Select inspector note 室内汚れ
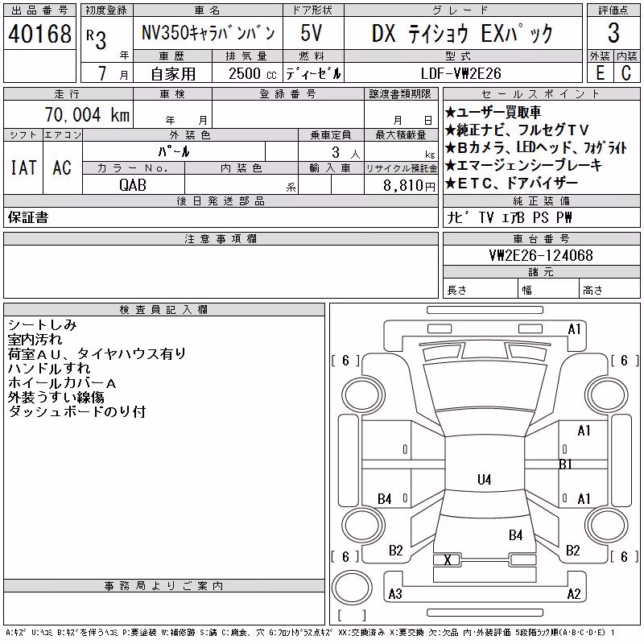This screenshot has width=644, height=644. click(35, 340)
